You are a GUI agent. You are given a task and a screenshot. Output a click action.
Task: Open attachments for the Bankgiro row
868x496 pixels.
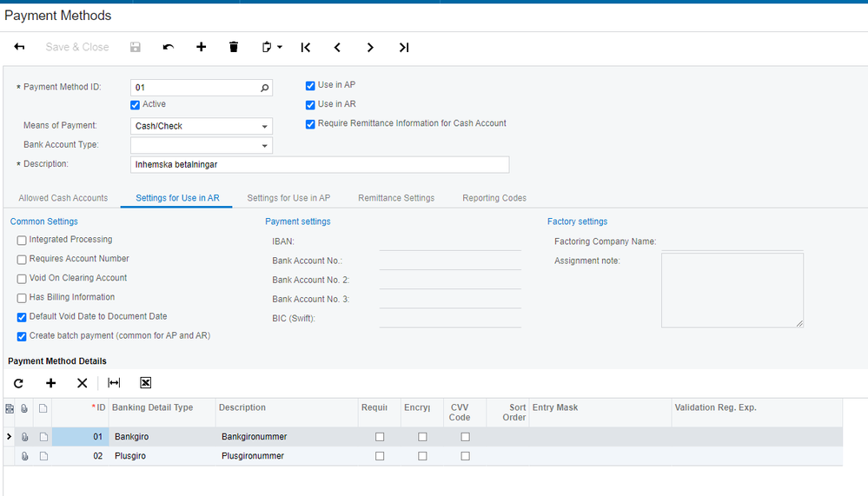tap(24, 437)
